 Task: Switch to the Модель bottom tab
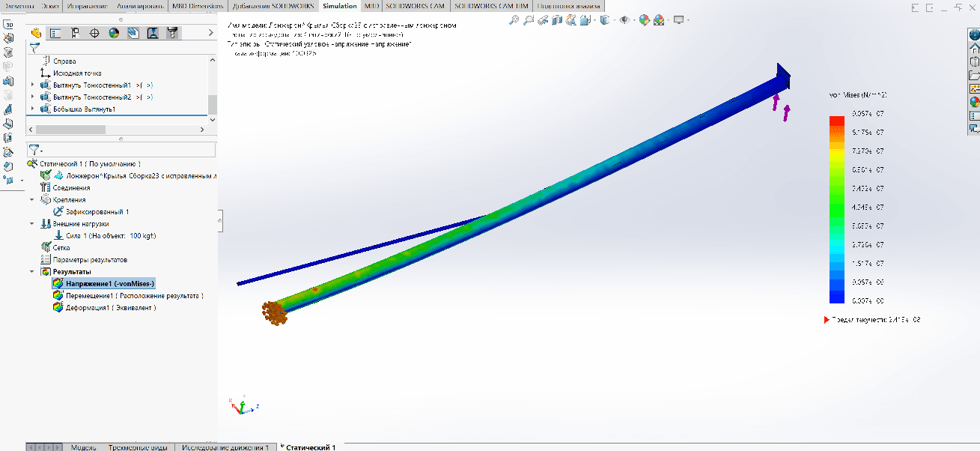[x=83, y=447]
